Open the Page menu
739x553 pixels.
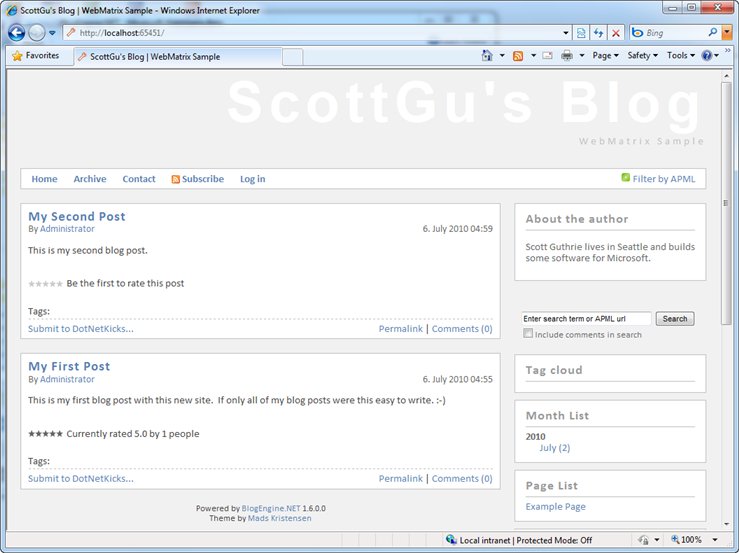605,56
